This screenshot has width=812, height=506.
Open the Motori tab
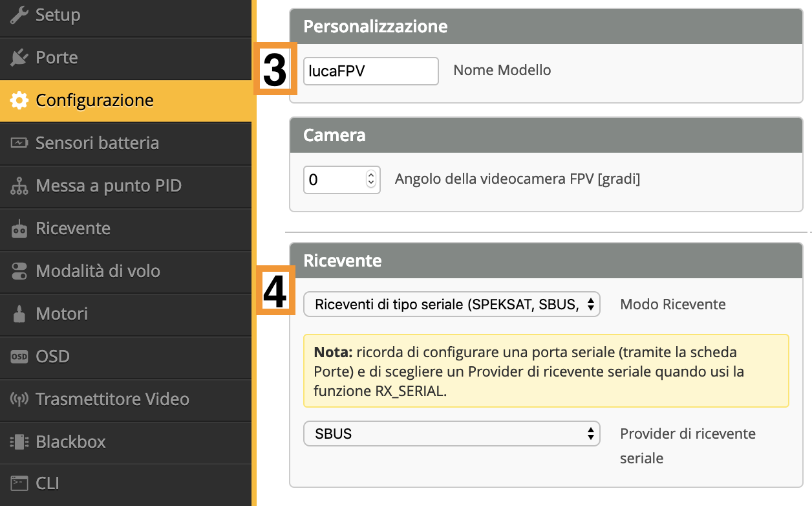point(61,314)
